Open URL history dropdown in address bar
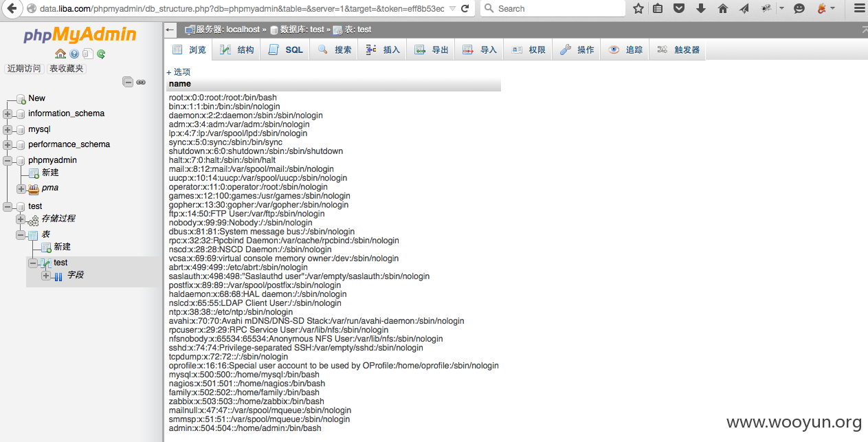868x442 pixels. coord(452,9)
